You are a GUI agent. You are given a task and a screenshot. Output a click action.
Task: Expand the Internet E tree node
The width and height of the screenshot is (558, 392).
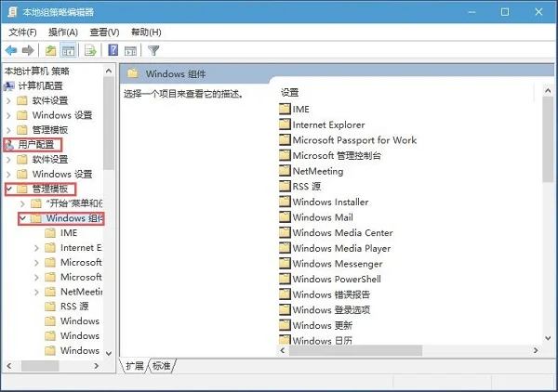pos(36,248)
